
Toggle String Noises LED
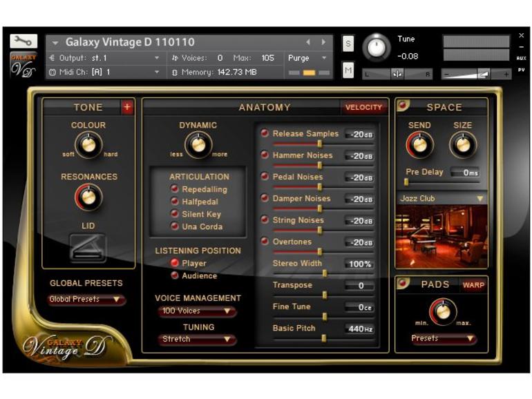click(265, 220)
